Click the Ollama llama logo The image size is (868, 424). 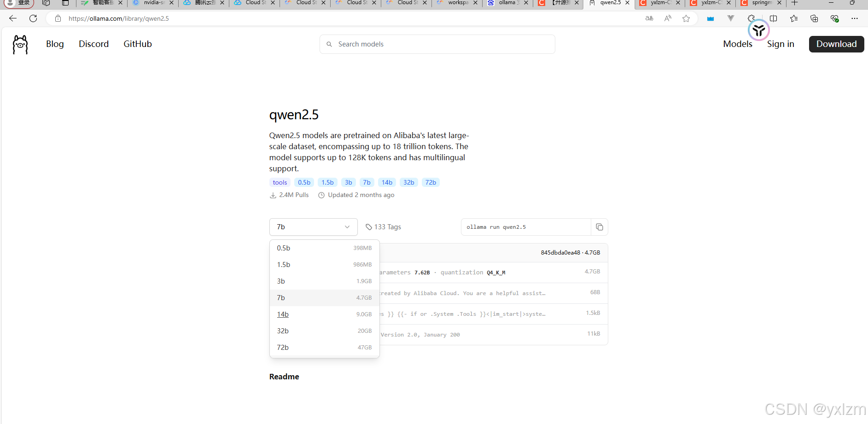pos(20,45)
